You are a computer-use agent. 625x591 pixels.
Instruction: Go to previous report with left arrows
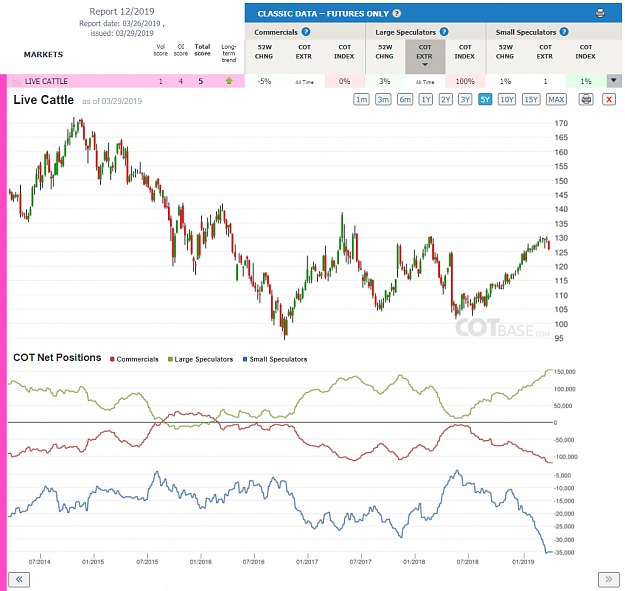tap(19, 579)
